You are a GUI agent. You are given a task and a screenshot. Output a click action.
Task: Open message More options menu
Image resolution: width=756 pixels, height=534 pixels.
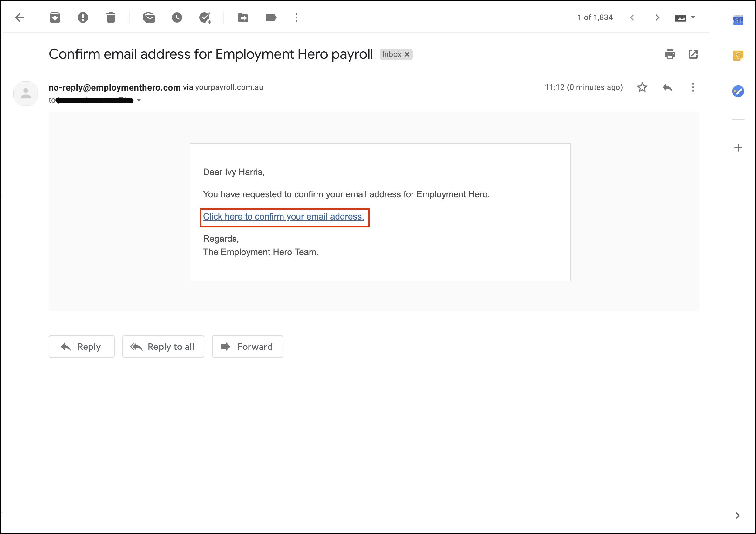coord(693,88)
